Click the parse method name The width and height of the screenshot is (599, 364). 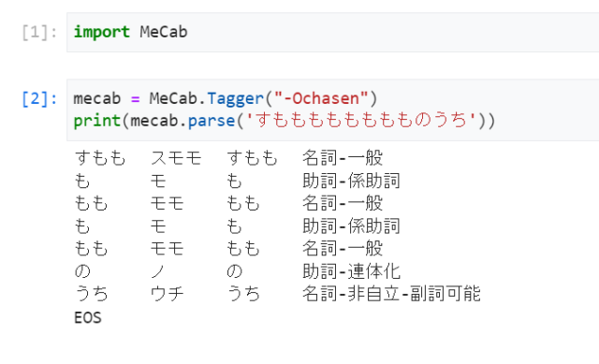(212, 121)
